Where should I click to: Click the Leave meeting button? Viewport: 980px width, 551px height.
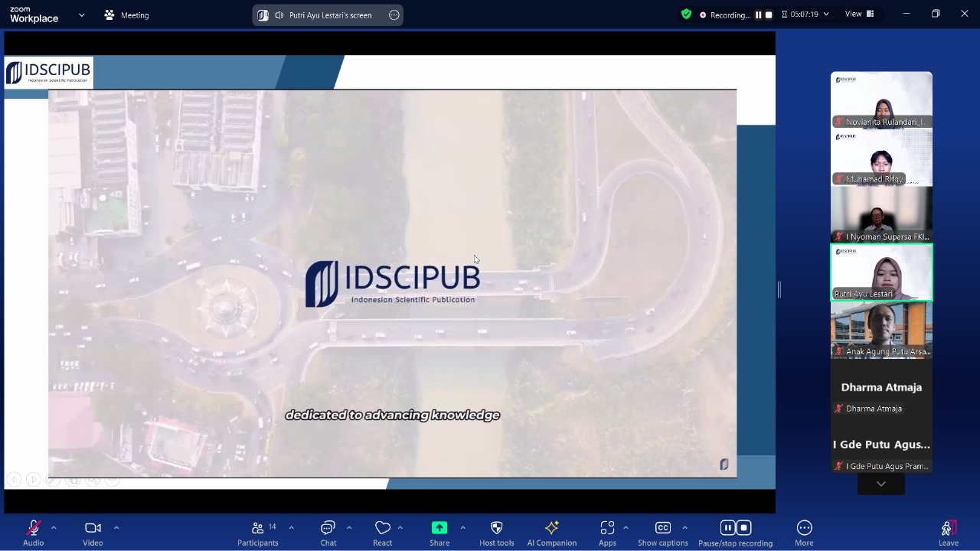pos(949,533)
